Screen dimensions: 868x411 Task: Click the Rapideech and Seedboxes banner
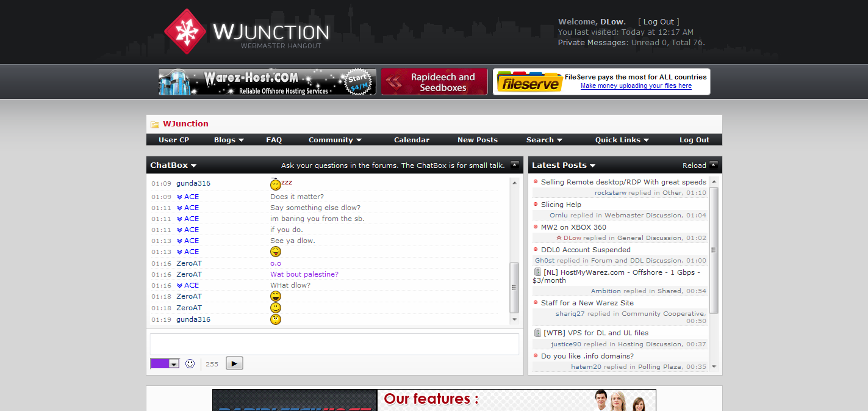pyautogui.click(x=434, y=82)
